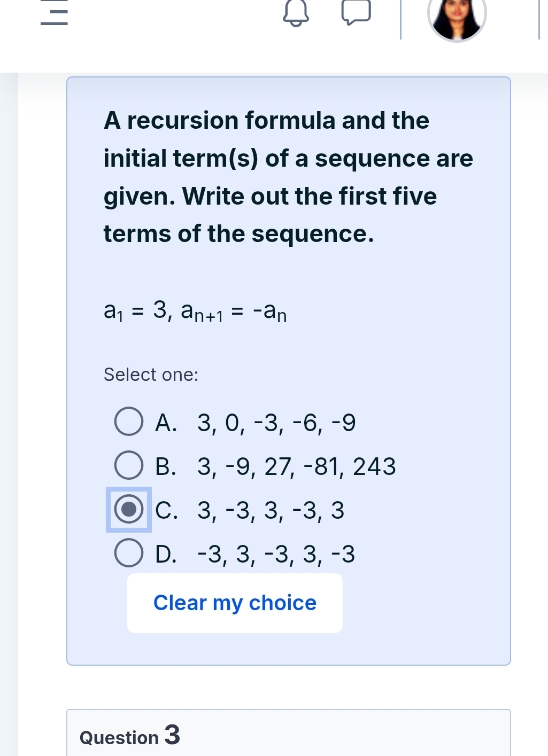Click answer text "-3, 3, -3, 3, -3"

tap(276, 554)
